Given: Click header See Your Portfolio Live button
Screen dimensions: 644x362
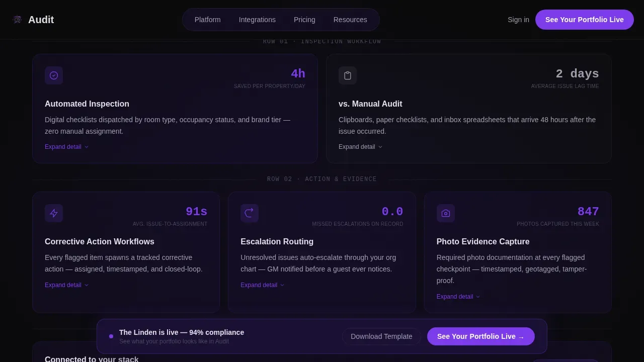Looking at the screenshot, I should tap(585, 20).
